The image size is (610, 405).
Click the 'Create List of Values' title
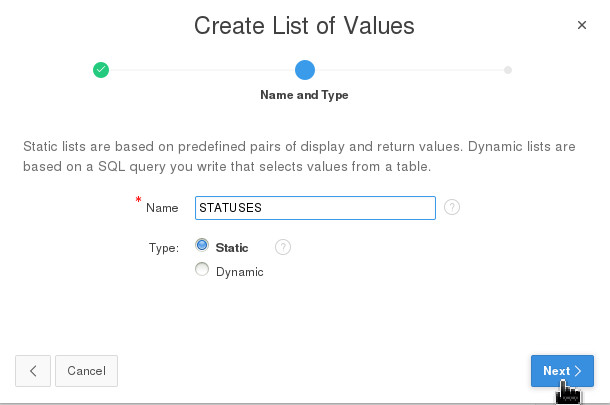point(304,25)
